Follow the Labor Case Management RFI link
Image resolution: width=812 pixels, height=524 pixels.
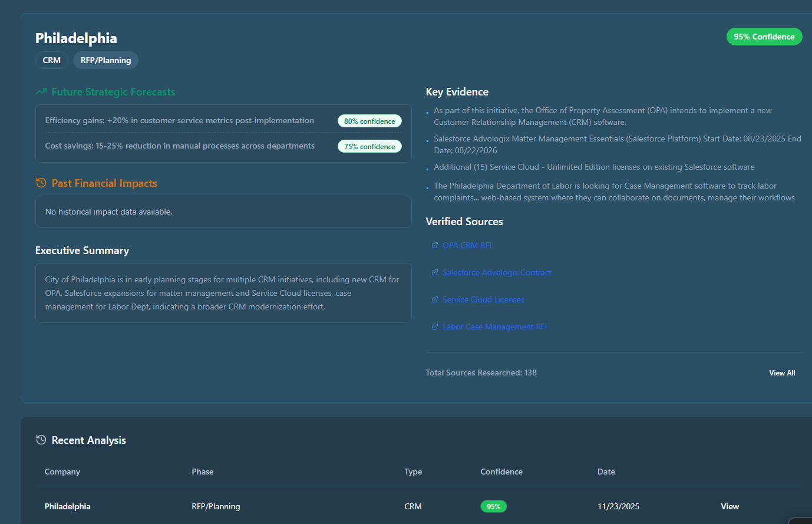[494, 327]
